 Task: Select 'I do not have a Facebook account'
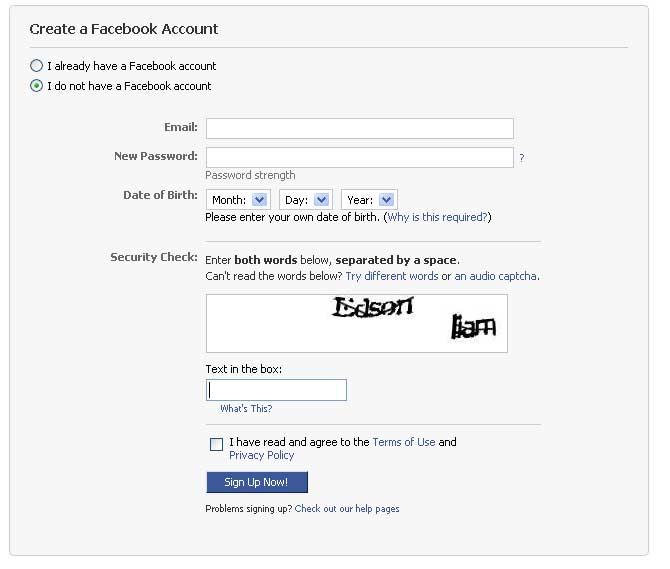[36, 86]
